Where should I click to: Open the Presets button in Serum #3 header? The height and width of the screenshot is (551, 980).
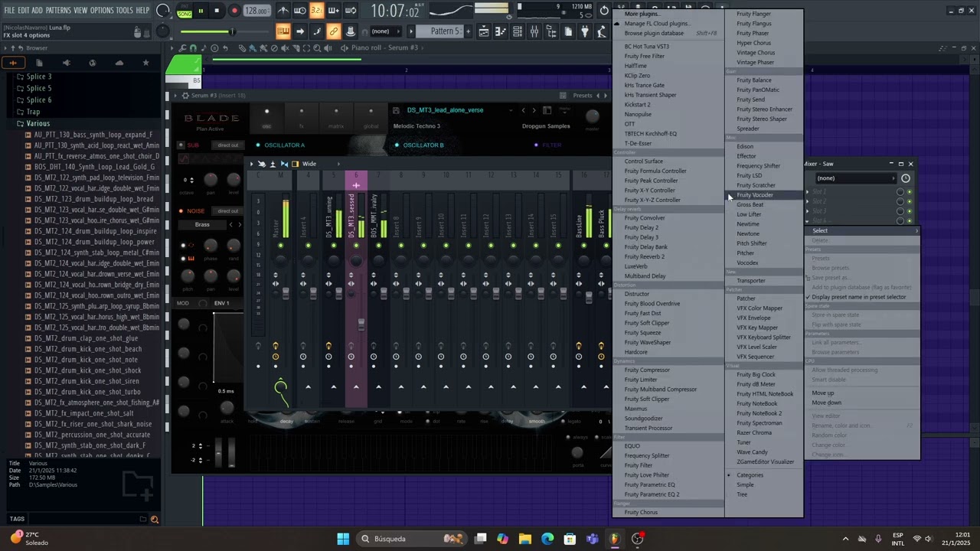(x=583, y=96)
